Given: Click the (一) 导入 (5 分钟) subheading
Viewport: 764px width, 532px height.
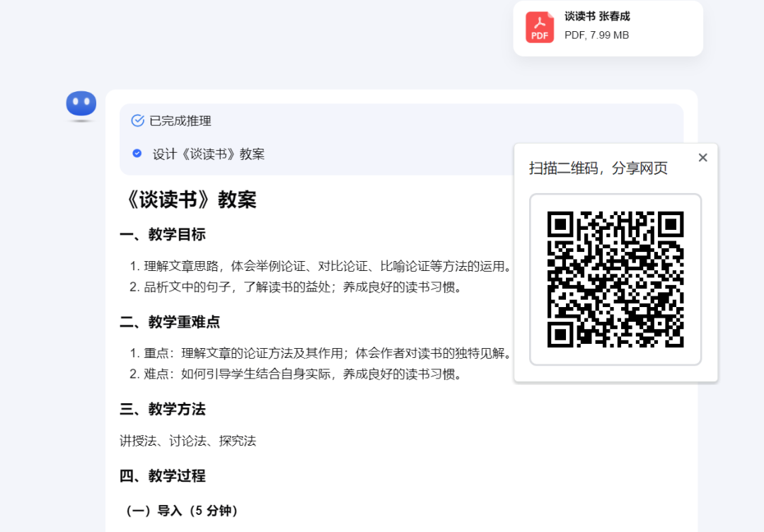Looking at the screenshot, I should [183, 511].
